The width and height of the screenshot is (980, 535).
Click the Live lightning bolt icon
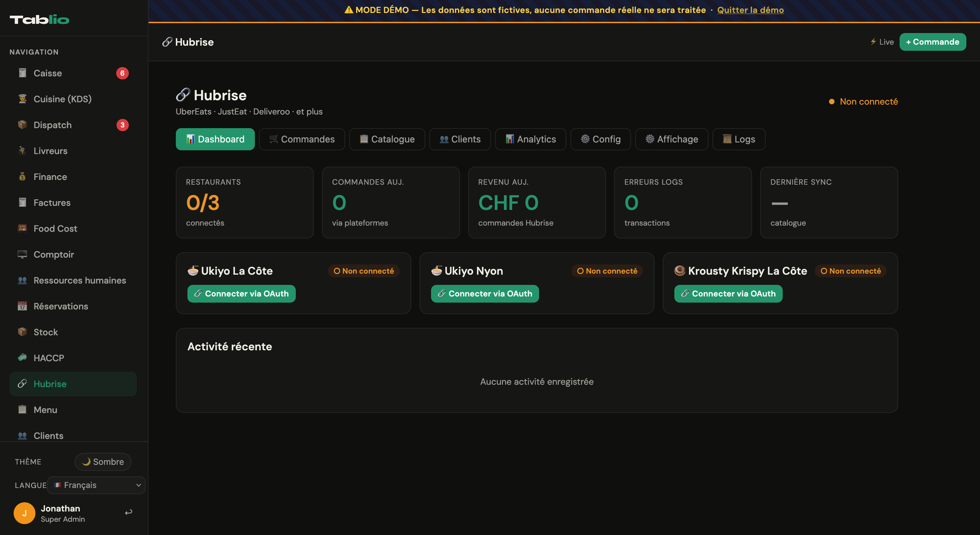pyautogui.click(x=873, y=42)
